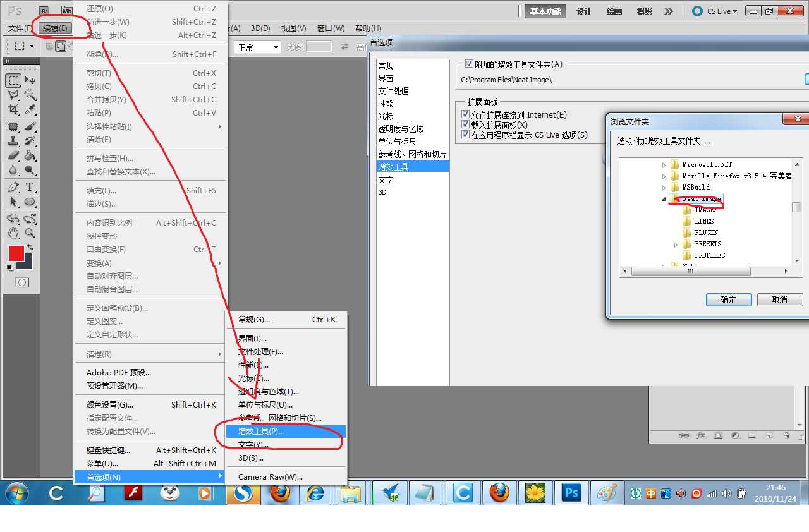Select 键盘快捷键... in the Edit menu
Viewport: 809px width, 532px height.
click(150, 450)
